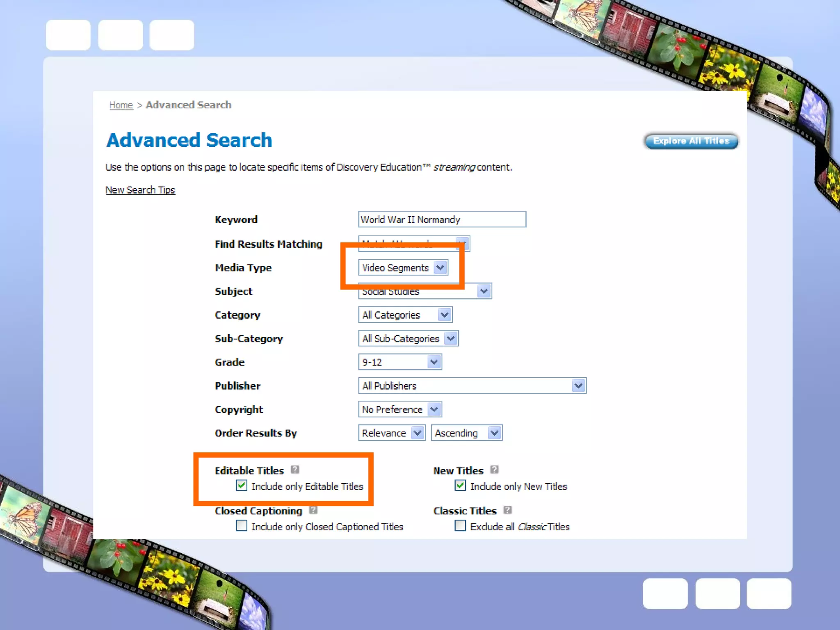
Task: Click the Explore All Titles button
Action: pyautogui.click(x=691, y=141)
